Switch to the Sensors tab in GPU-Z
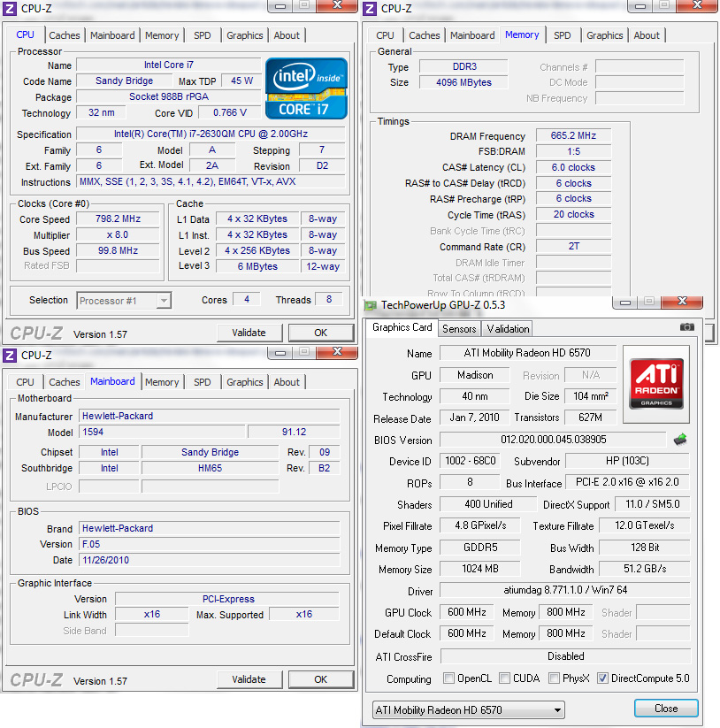The image size is (720, 728). (459, 328)
